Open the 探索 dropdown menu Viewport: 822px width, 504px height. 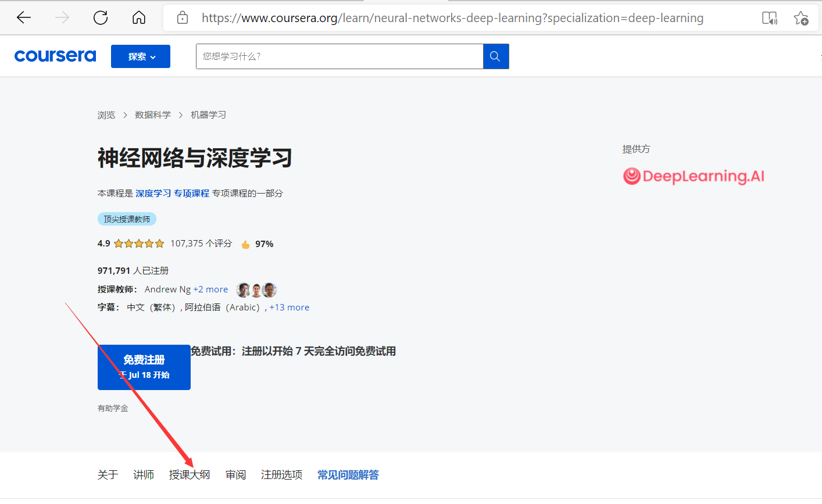click(x=140, y=56)
